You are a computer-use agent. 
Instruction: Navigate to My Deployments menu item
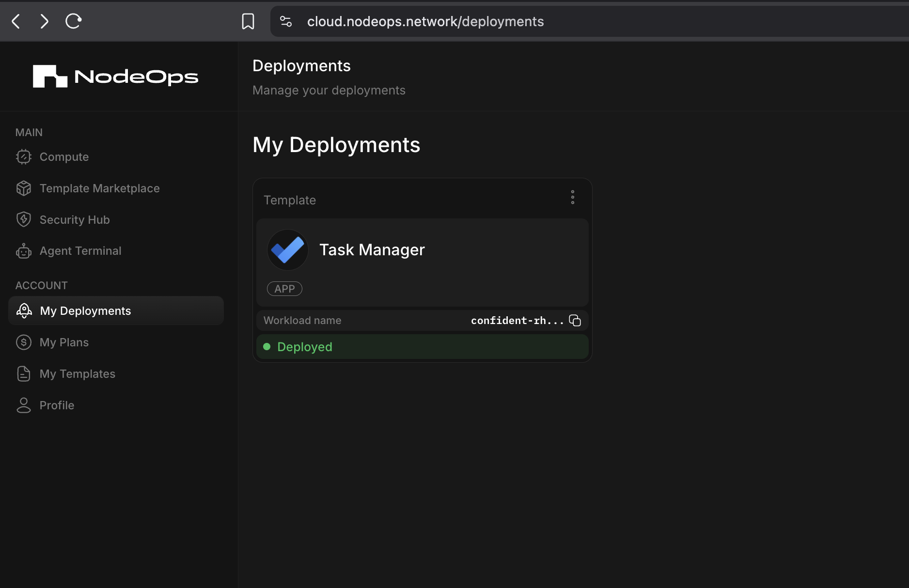coord(85,310)
